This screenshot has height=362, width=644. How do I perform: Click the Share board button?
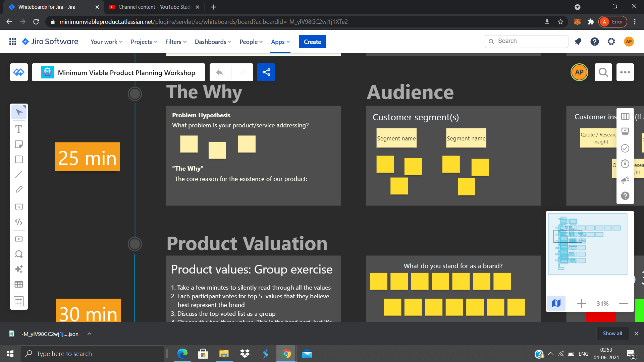[x=266, y=72]
